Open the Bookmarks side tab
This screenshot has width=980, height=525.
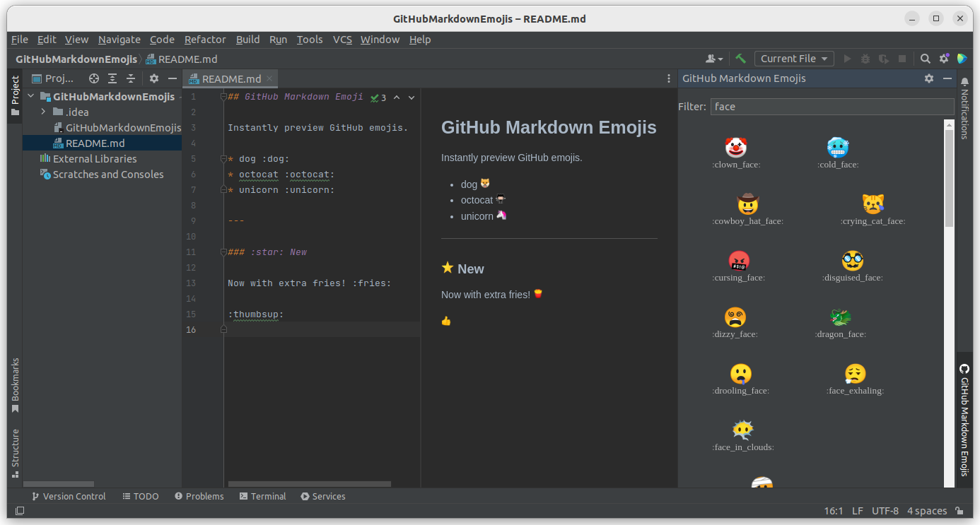(x=15, y=385)
